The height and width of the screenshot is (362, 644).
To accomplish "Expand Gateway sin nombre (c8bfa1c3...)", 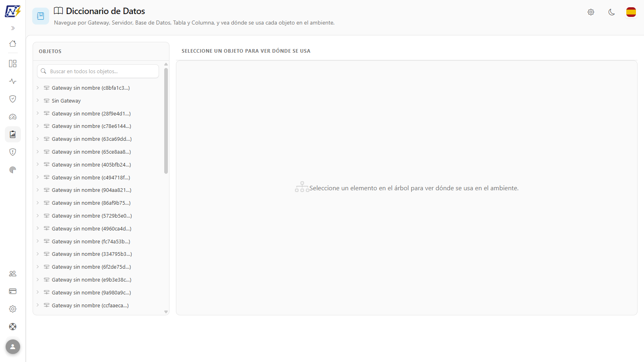I will [38, 88].
